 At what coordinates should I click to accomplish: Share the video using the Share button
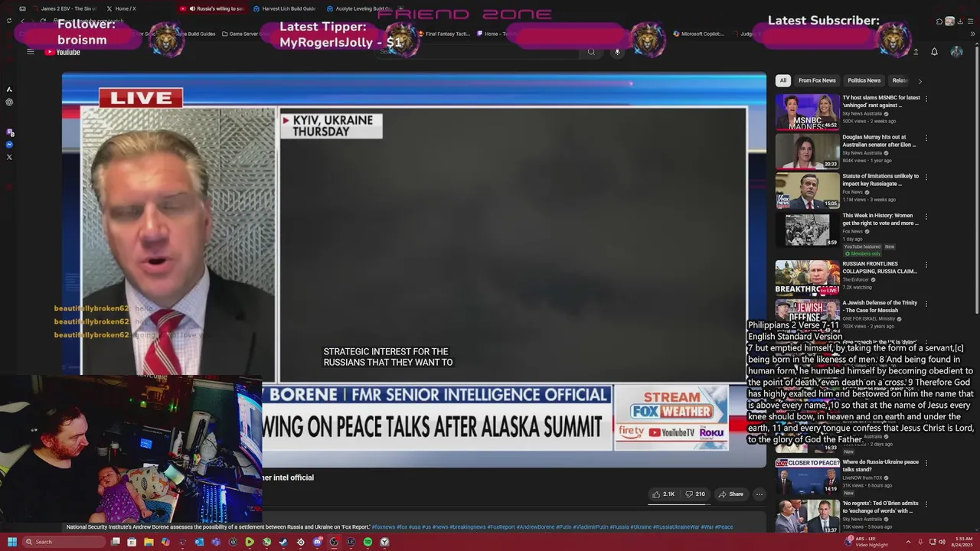pyautogui.click(x=730, y=494)
